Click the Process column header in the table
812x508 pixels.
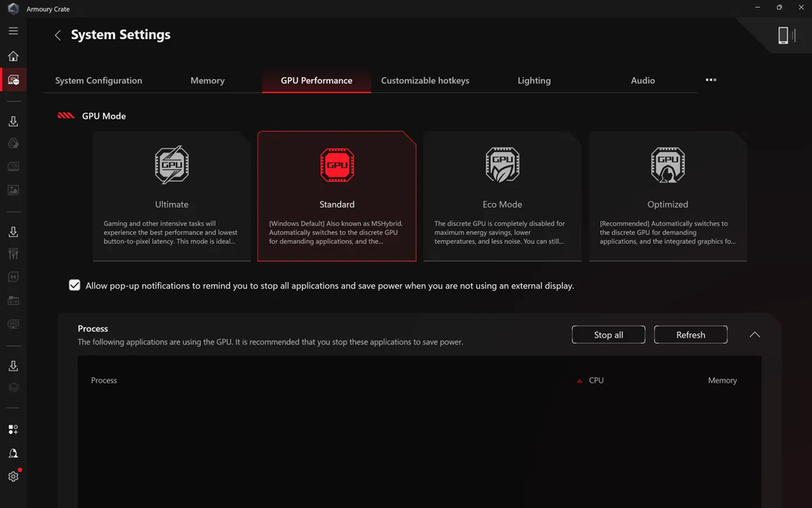[x=104, y=380]
